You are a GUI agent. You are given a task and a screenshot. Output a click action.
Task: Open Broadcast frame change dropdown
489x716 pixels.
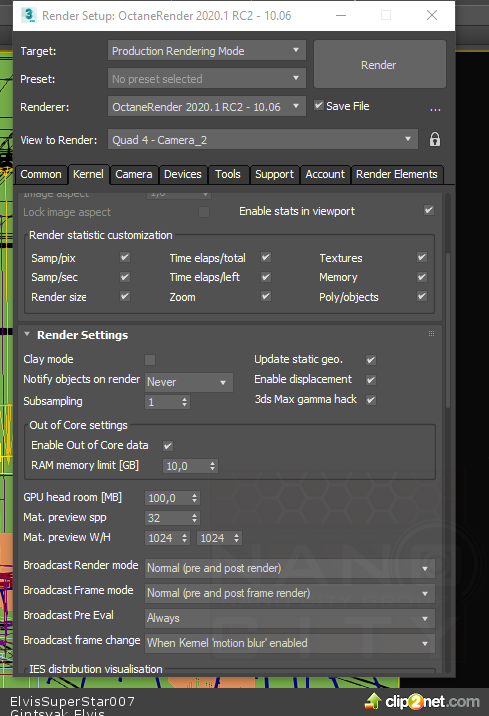click(x=289, y=643)
